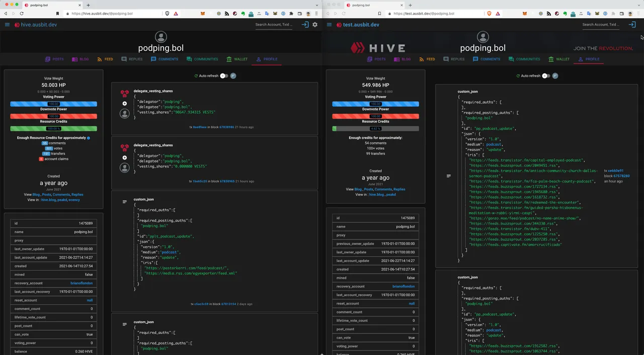This screenshot has width=644, height=355.
Task: Click list icon on right window custom_json card
Action: click(x=448, y=176)
